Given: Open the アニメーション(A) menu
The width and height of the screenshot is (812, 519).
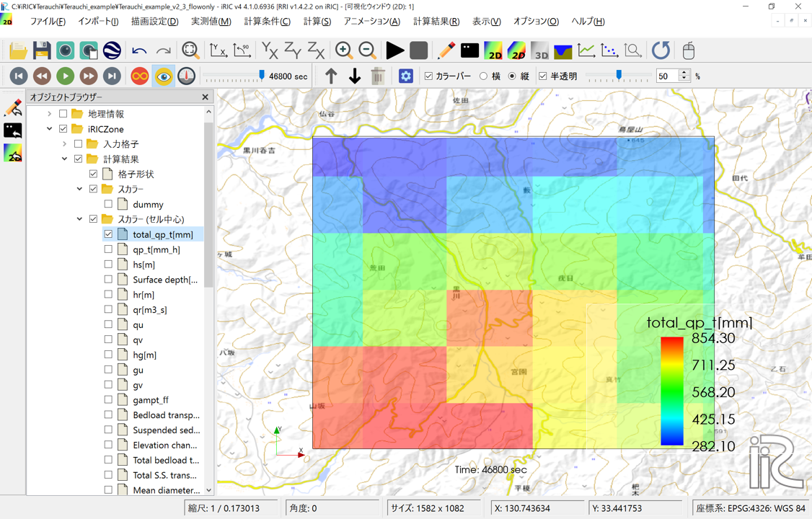Looking at the screenshot, I should [x=372, y=21].
